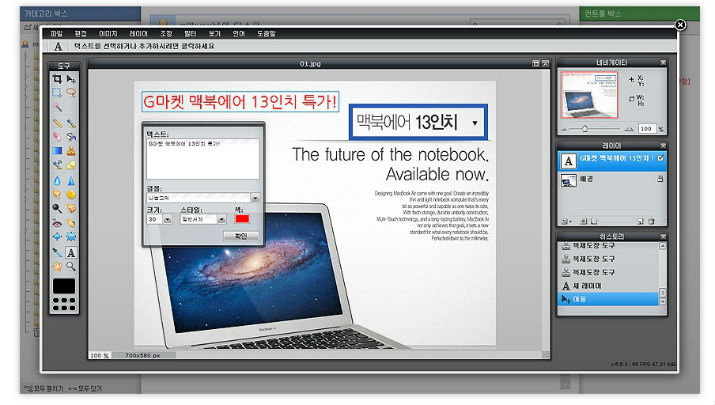Viewport: 715px width, 405px height.
Task: Click the red text color swatch
Action: tap(242, 219)
